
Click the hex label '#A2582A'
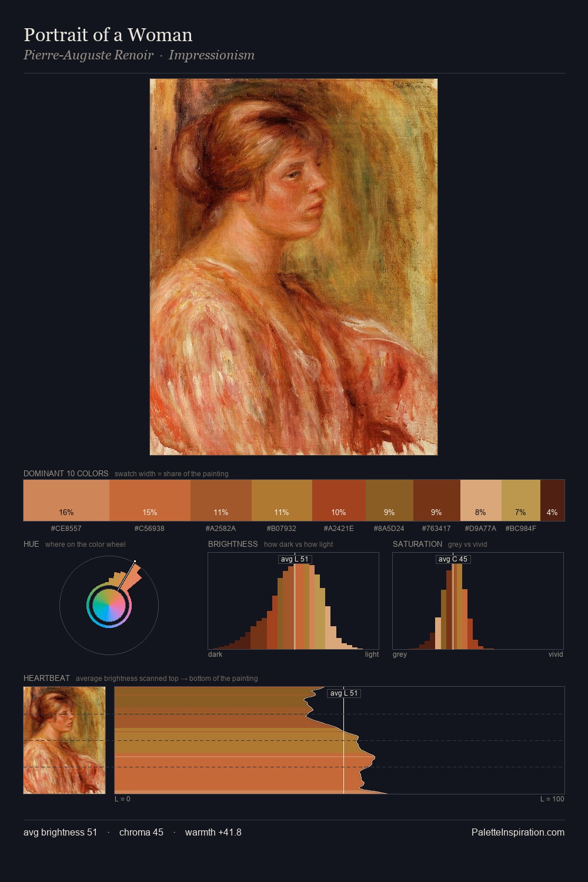coord(220,529)
